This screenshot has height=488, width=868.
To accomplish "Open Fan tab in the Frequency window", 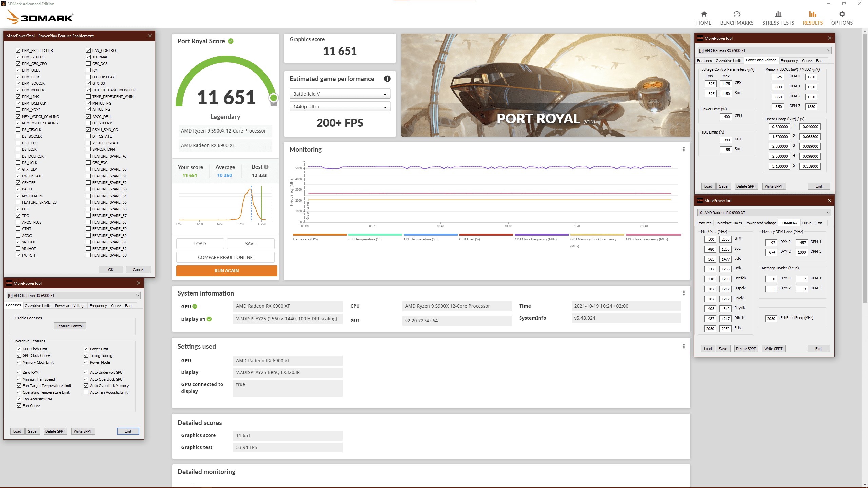I will 819,223.
